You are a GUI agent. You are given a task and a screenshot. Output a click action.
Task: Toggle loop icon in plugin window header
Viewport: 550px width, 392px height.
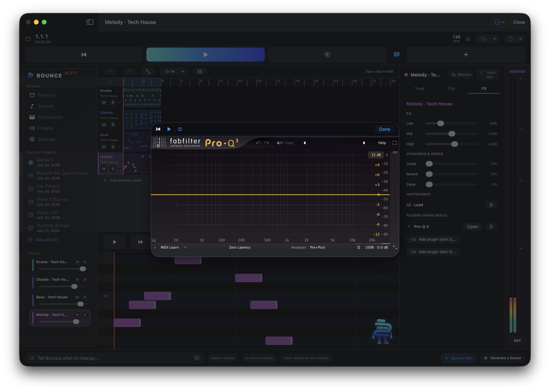[x=180, y=129]
